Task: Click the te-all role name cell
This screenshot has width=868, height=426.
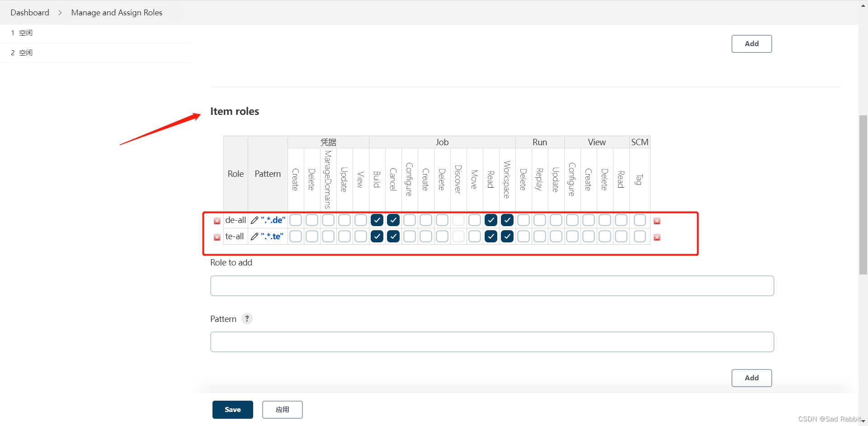Action: pyautogui.click(x=236, y=237)
